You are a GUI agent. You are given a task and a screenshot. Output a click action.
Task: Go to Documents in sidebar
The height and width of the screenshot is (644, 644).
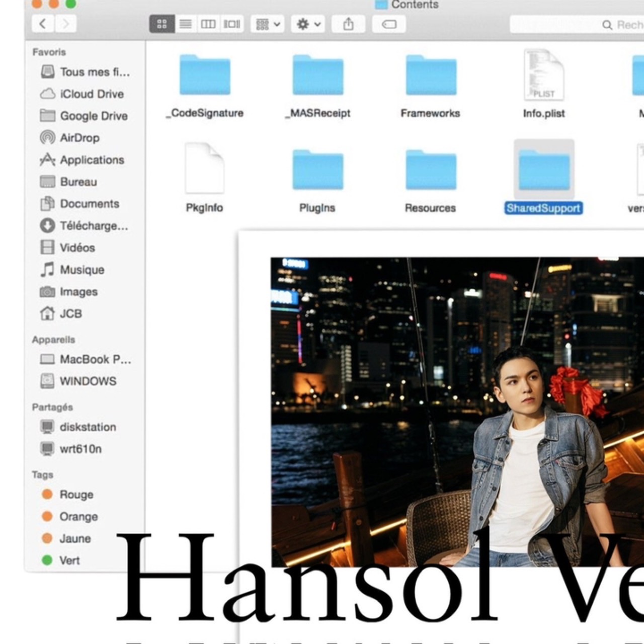(x=89, y=203)
